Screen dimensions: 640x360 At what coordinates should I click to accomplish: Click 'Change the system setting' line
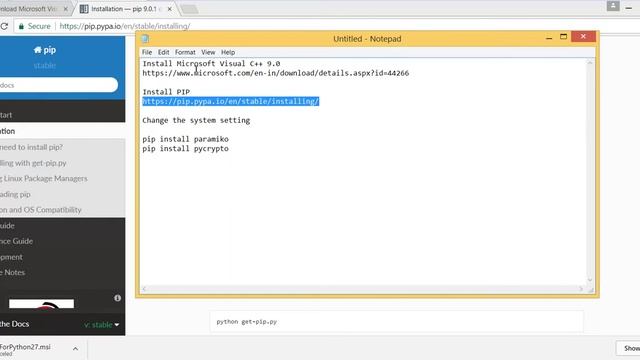coord(196,120)
